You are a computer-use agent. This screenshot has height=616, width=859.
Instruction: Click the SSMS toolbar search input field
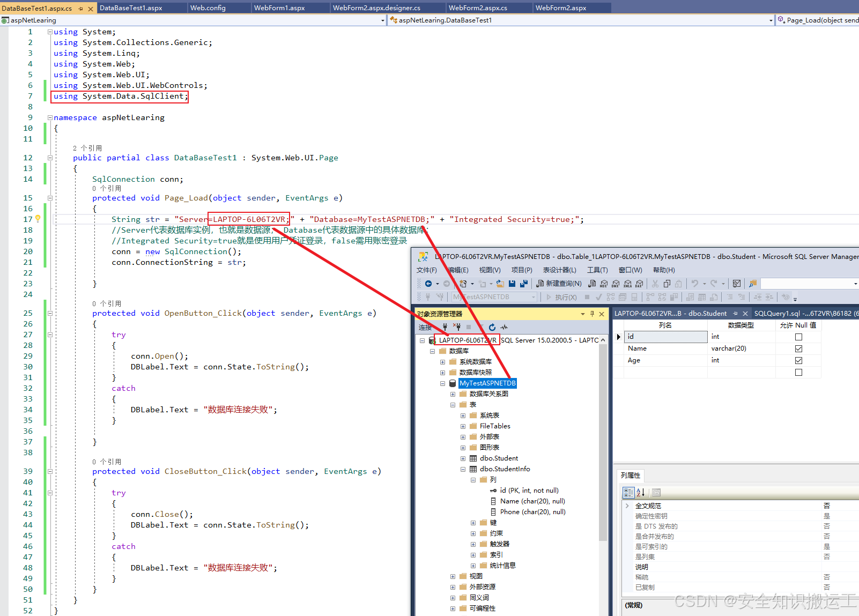pos(809,284)
